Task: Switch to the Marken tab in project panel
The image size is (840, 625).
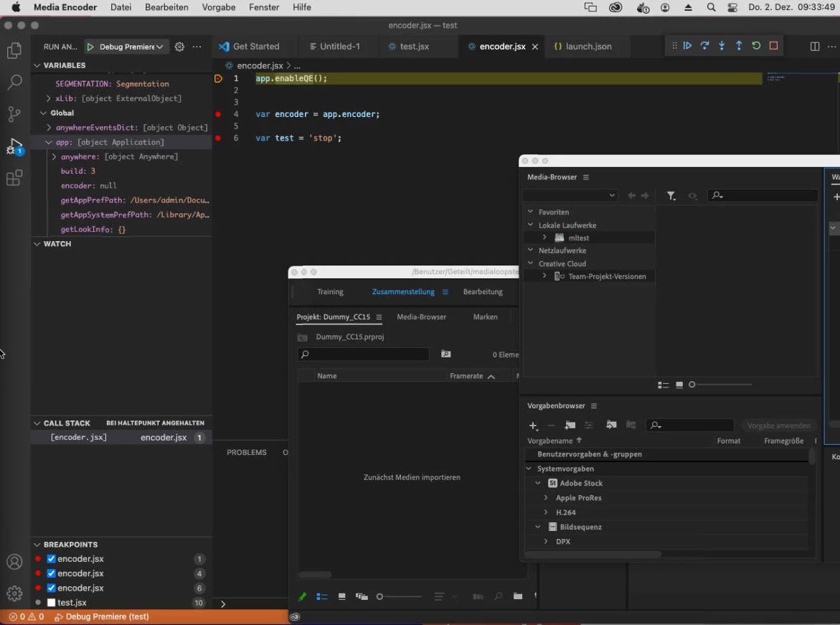Action: [x=486, y=316]
